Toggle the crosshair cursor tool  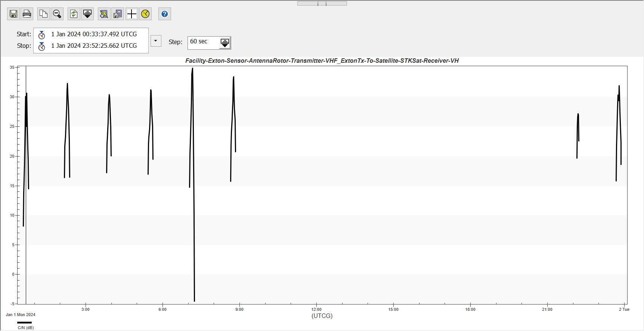point(132,14)
